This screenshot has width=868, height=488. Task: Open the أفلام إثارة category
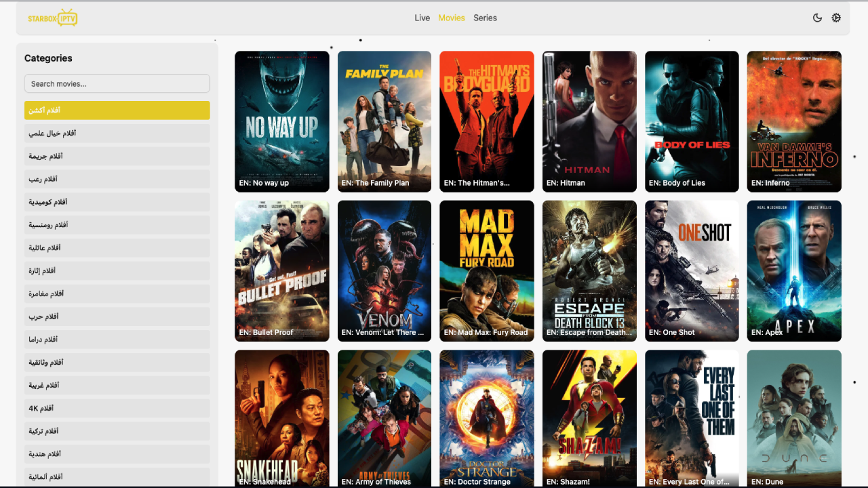tap(117, 271)
